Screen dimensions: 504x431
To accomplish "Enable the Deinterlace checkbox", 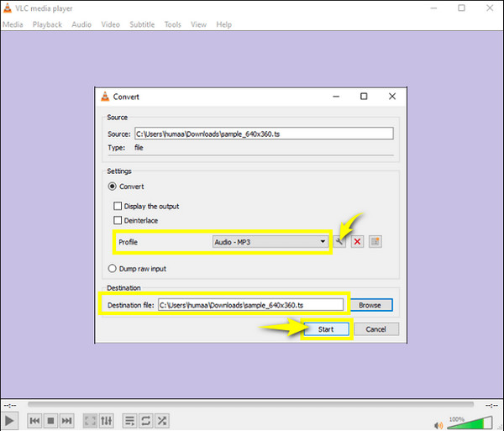I will [118, 220].
